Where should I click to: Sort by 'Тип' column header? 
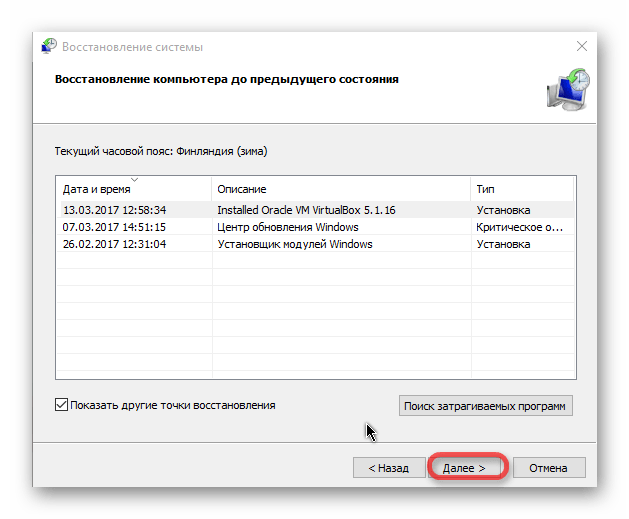[x=522, y=189]
